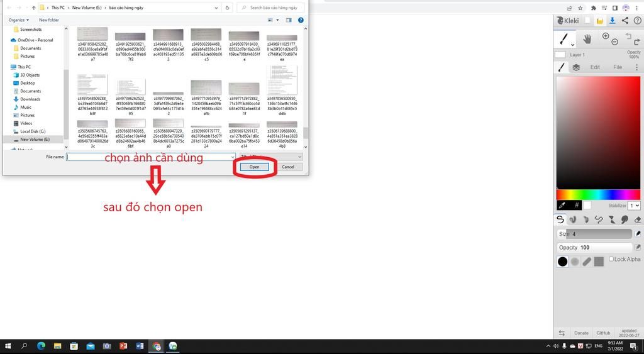Screen dimensions: 644x354
Task: Click the share icon in Kleki header
Action: click(625, 21)
